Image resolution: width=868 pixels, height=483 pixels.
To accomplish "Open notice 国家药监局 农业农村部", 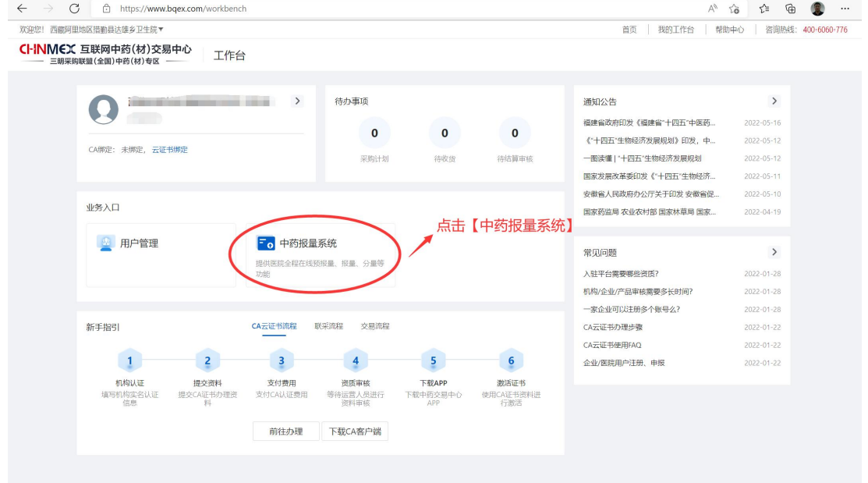I will click(x=650, y=211).
